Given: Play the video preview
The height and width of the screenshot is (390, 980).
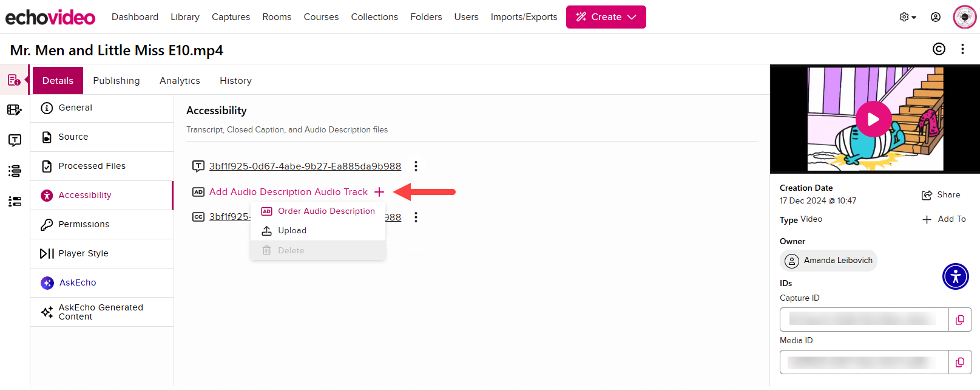Looking at the screenshot, I should 873,119.
